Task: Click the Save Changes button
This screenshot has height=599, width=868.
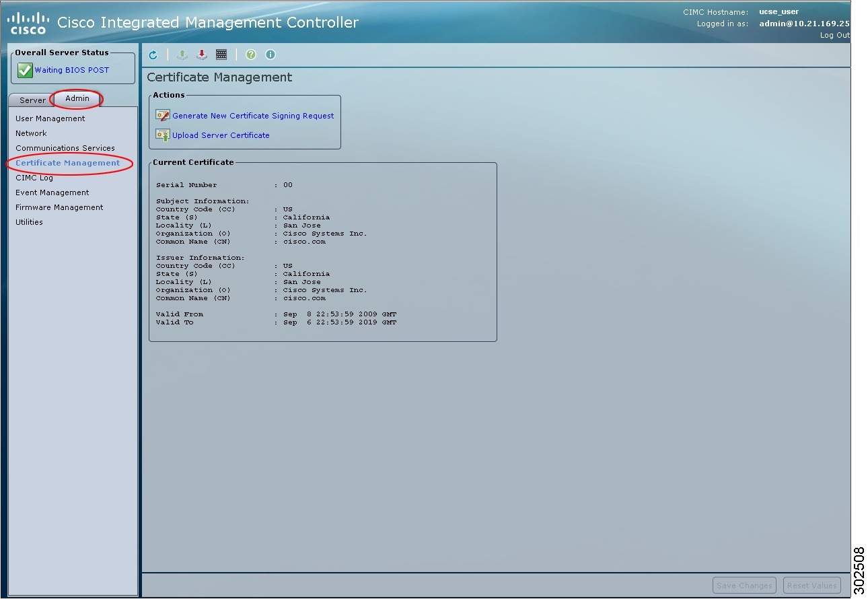Action: [744, 585]
